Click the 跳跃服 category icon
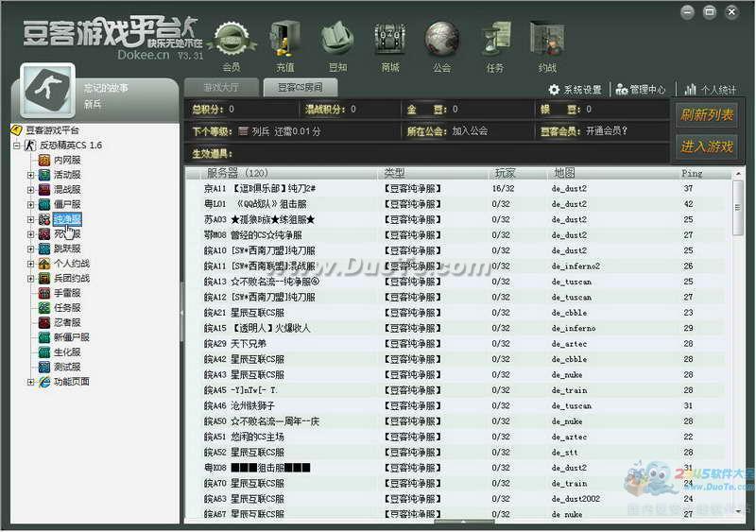 tap(44, 249)
